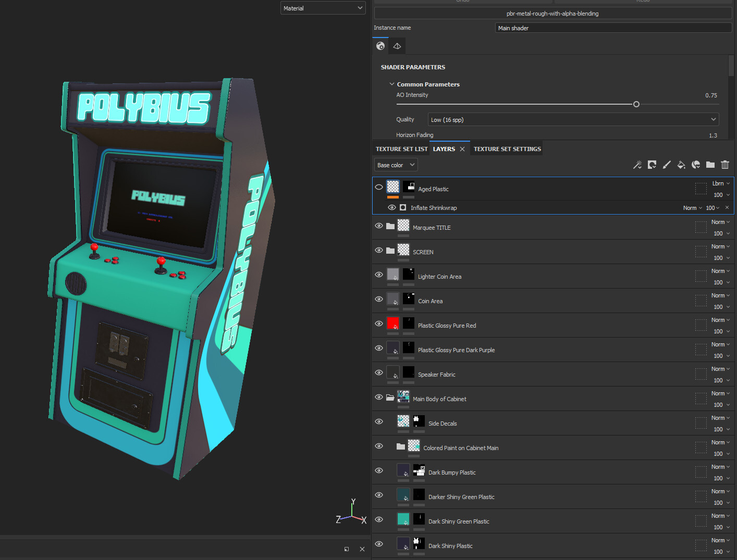Click the teal swatch of Dark Shiny Green Plastic
Image resolution: width=737 pixels, height=560 pixels.
point(403,519)
